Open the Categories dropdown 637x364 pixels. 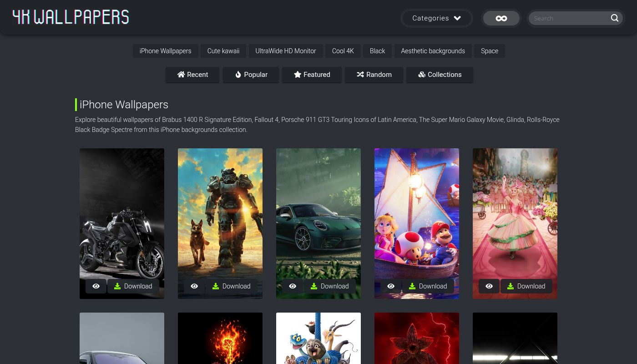(x=436, y=18)
